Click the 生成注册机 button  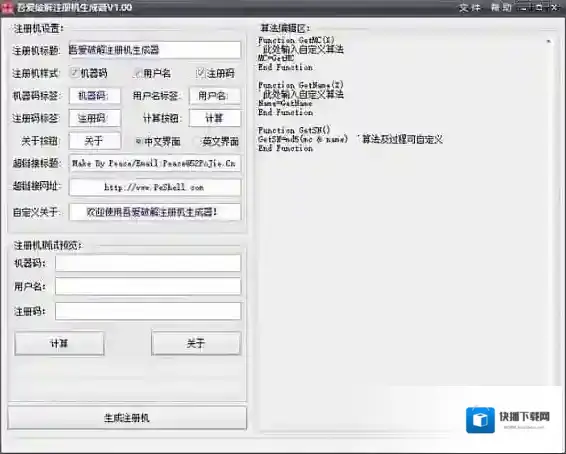click(127, 418)
